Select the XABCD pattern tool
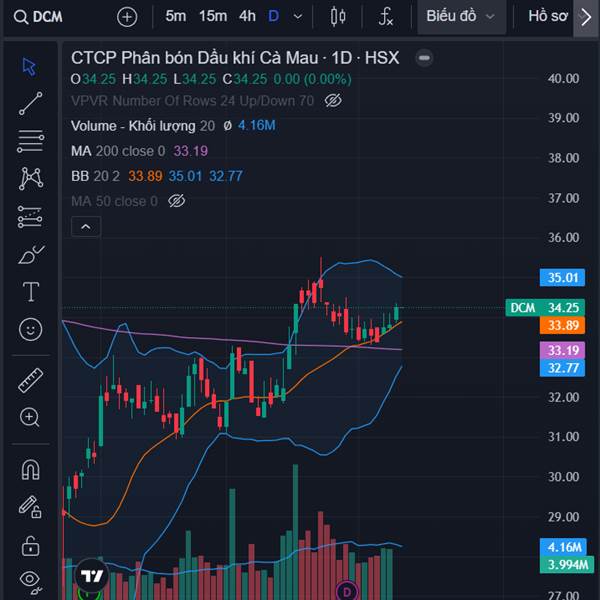600x600 pixels. (31, 179)
